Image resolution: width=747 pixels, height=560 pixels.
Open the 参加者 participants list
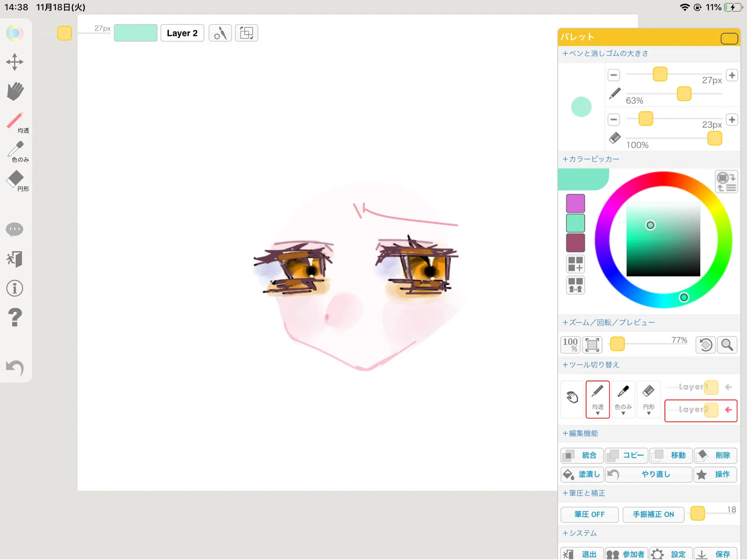click(x=627, y=554)
